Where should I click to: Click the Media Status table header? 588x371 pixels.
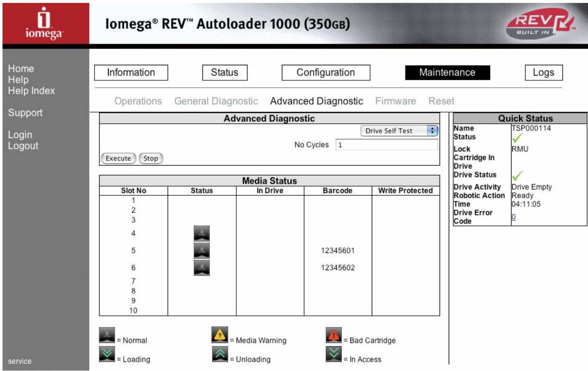pyautogui.click(x=269, y=181)
